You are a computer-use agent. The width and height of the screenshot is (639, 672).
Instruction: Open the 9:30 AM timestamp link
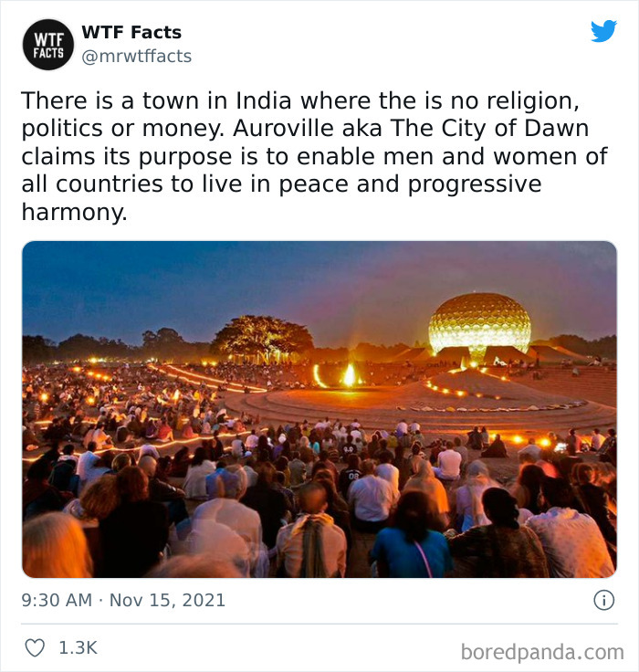click(57, 600)
